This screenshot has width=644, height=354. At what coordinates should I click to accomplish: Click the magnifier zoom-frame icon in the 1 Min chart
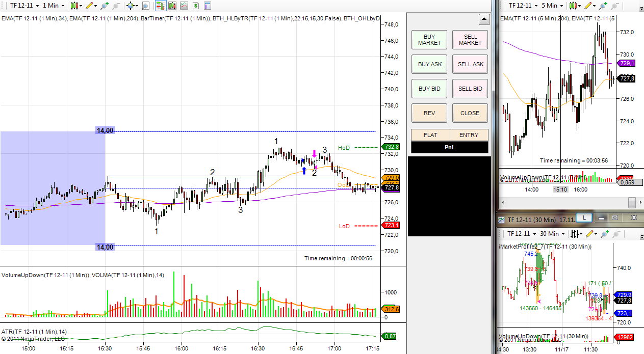point(145,6)
